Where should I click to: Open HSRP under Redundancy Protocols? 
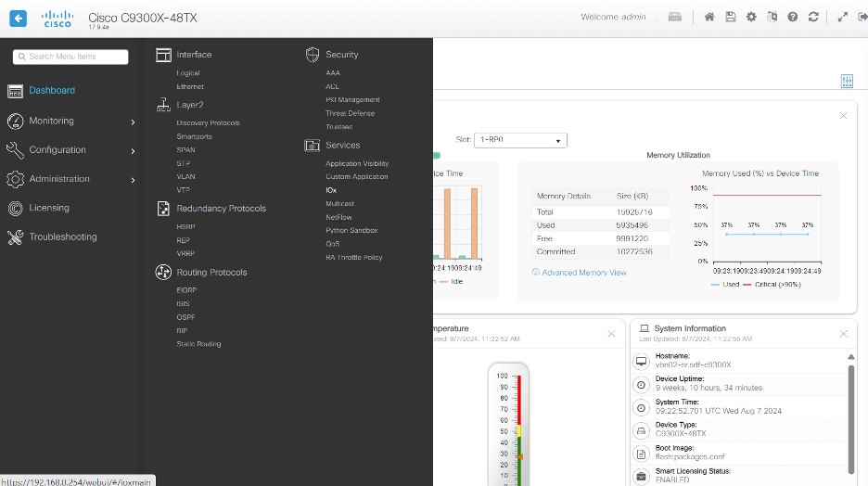click(186, 226)
